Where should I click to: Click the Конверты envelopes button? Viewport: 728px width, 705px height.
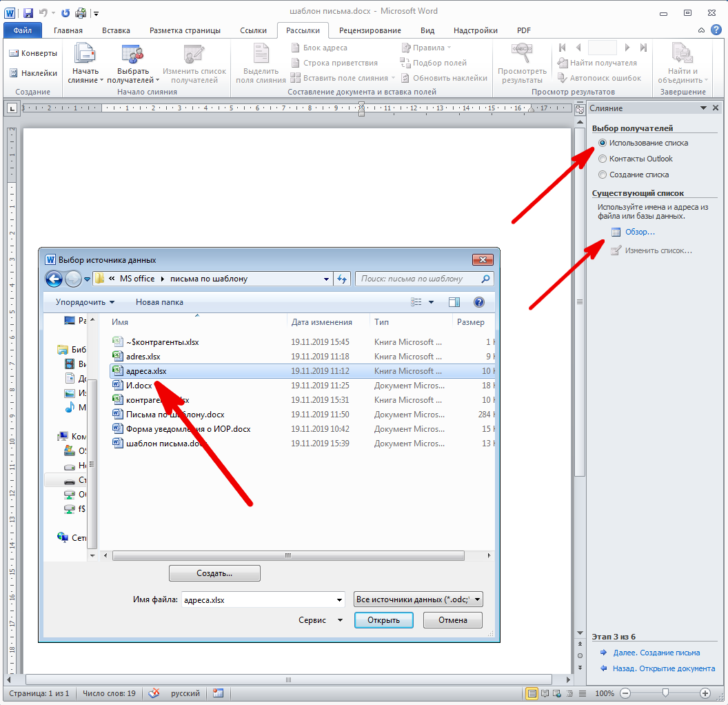[x=33, y=53]
